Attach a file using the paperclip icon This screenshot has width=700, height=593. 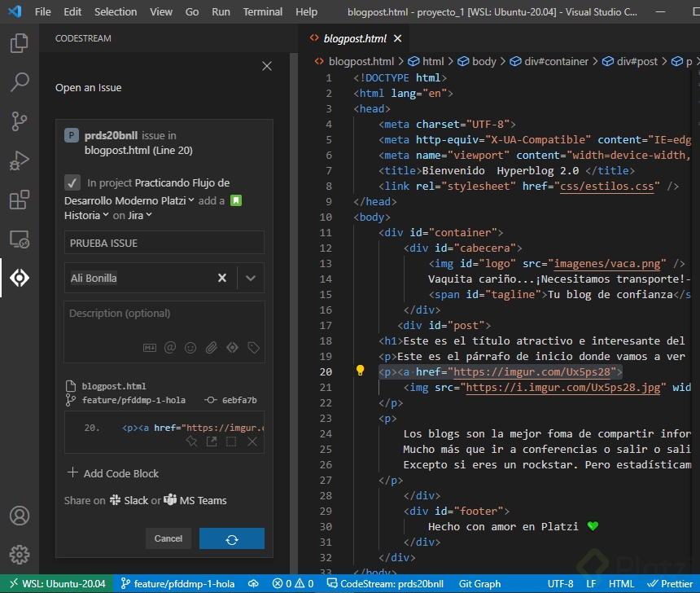[211, 348]
